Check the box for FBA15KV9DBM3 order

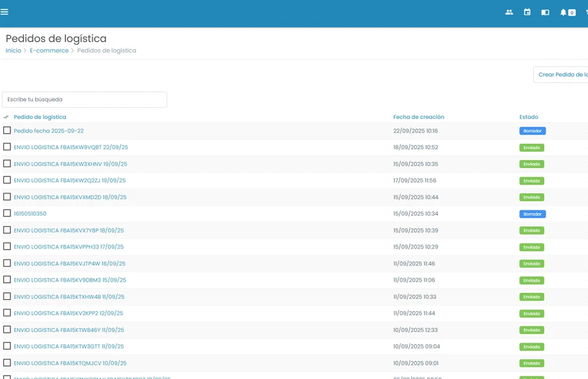[x=7, y=280]
